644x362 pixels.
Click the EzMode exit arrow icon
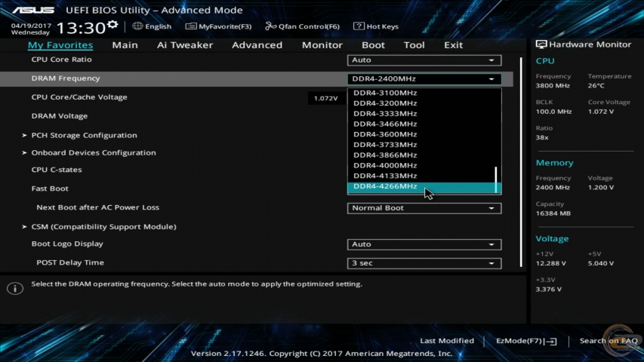point(551,341)
